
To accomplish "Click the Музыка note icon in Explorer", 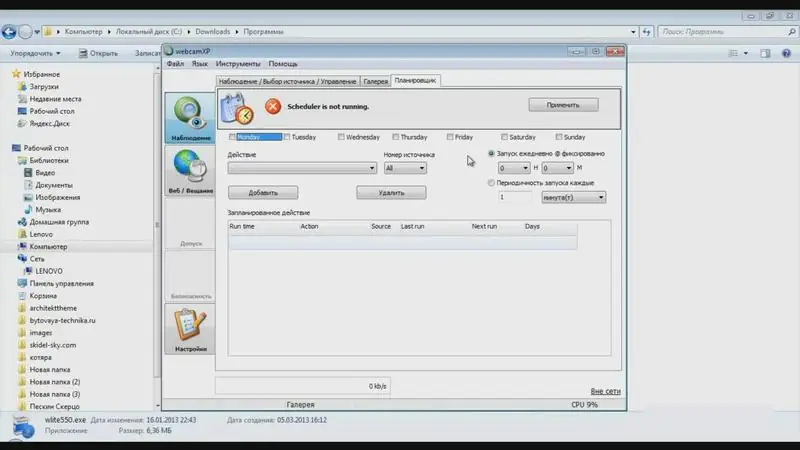I will pyautogui.click(x=28, y=210).
